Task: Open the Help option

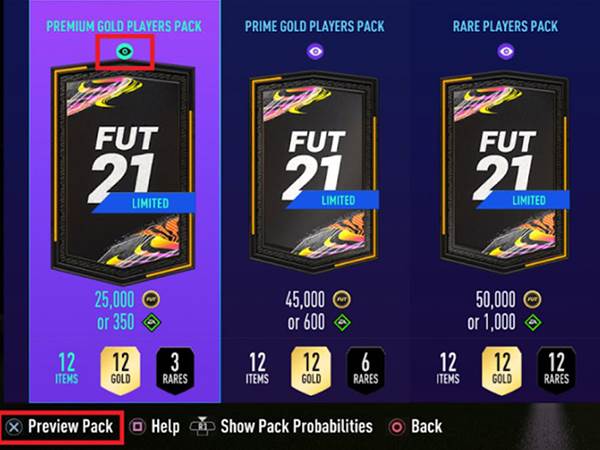Action: point(165,426)
